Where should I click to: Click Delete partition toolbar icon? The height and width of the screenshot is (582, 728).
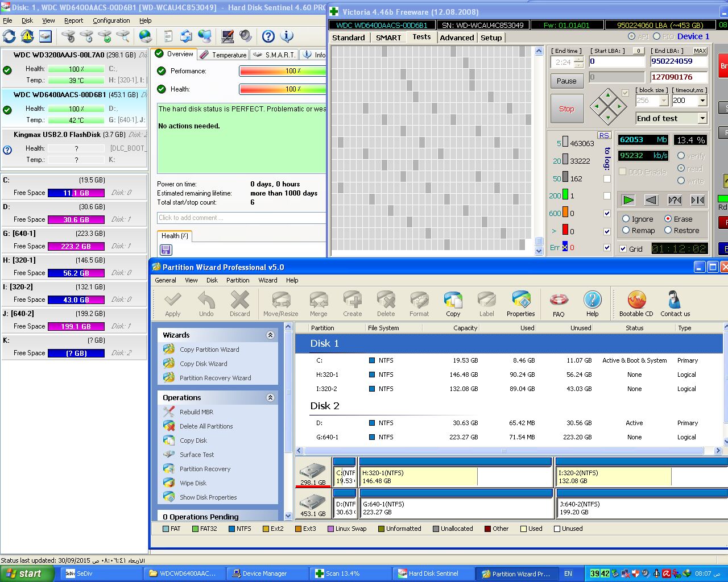(x=386, y=304)
